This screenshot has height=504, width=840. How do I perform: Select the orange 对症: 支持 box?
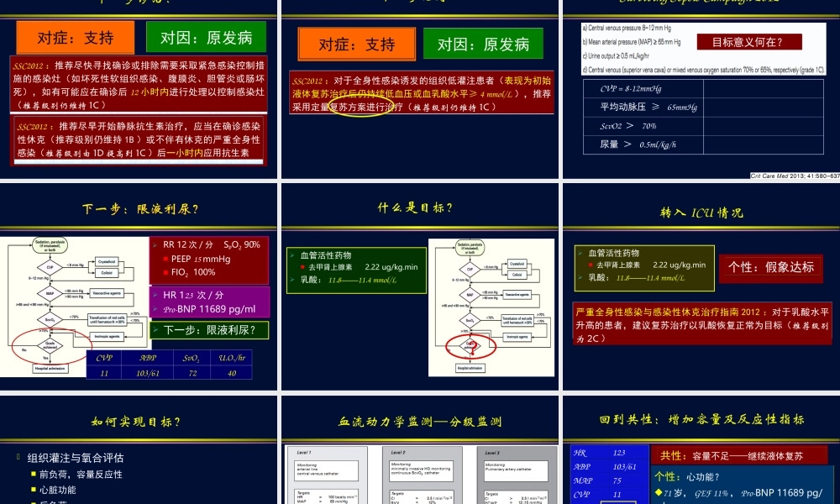click(x=74, y=38)
